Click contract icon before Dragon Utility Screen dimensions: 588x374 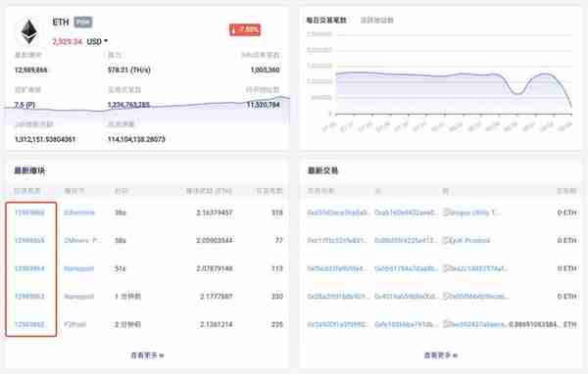click(x=446, y=212)
